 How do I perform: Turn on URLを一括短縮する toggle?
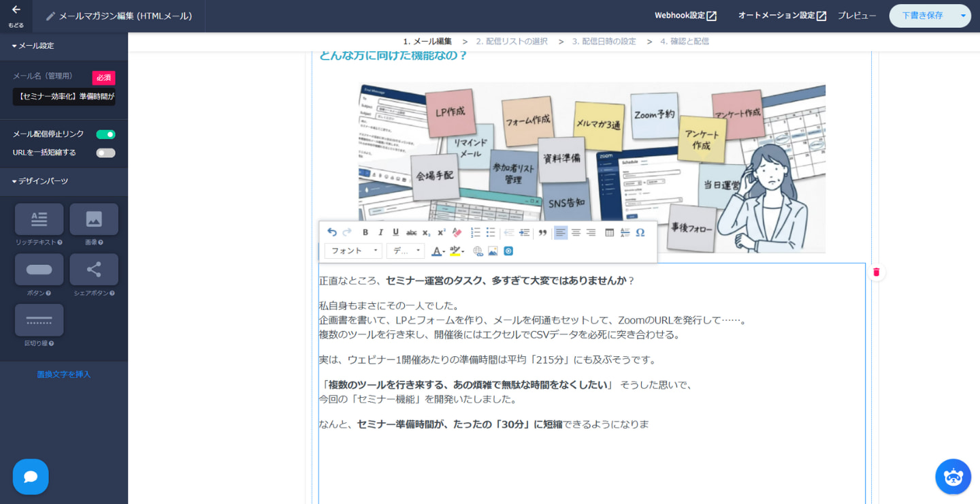click(x=105, y=153)
